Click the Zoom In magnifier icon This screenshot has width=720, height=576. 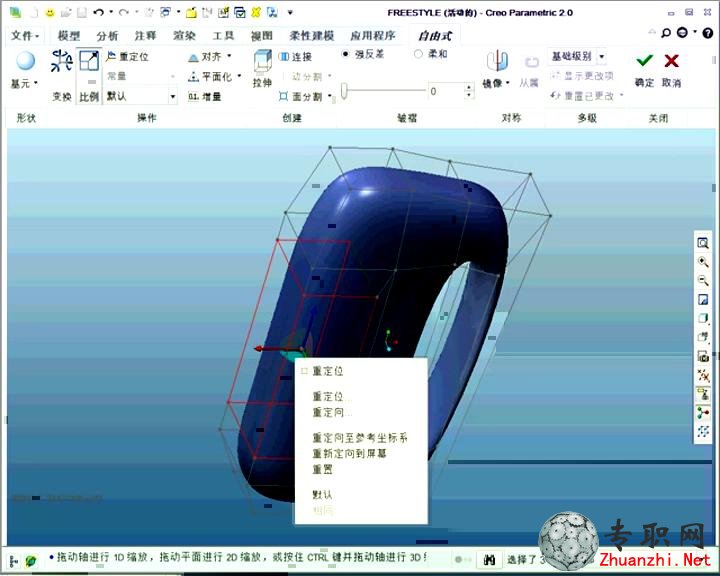703,262
